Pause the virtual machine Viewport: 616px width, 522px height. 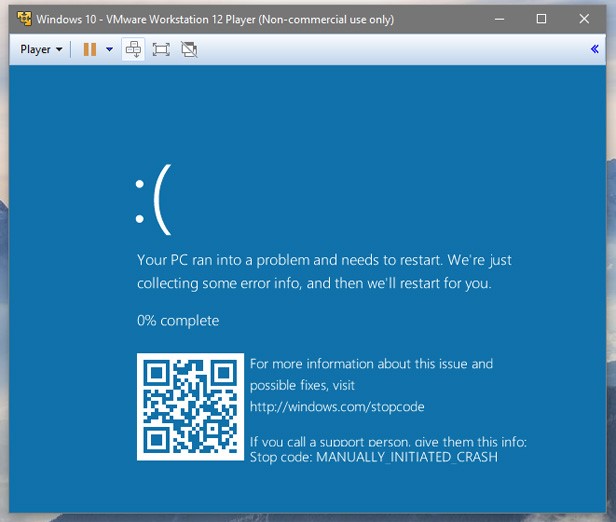tap(90, 49)
